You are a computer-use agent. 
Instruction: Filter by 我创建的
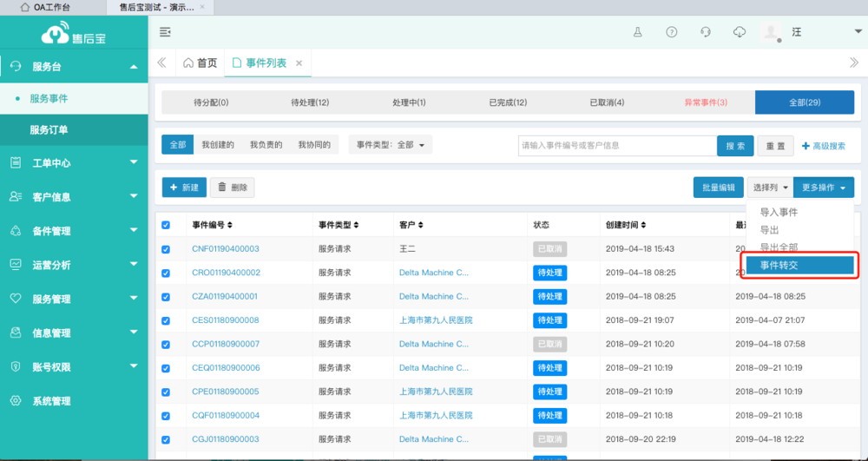click(x=218, y=145)
